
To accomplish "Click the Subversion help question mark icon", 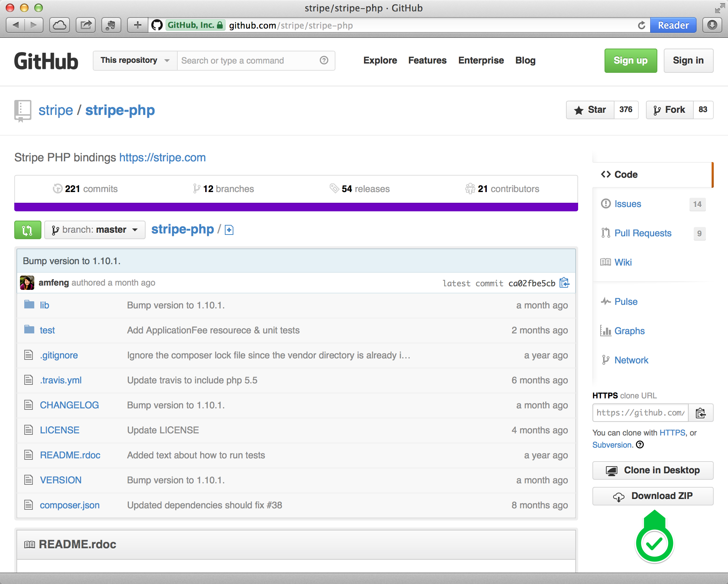I will click(640, 444).
